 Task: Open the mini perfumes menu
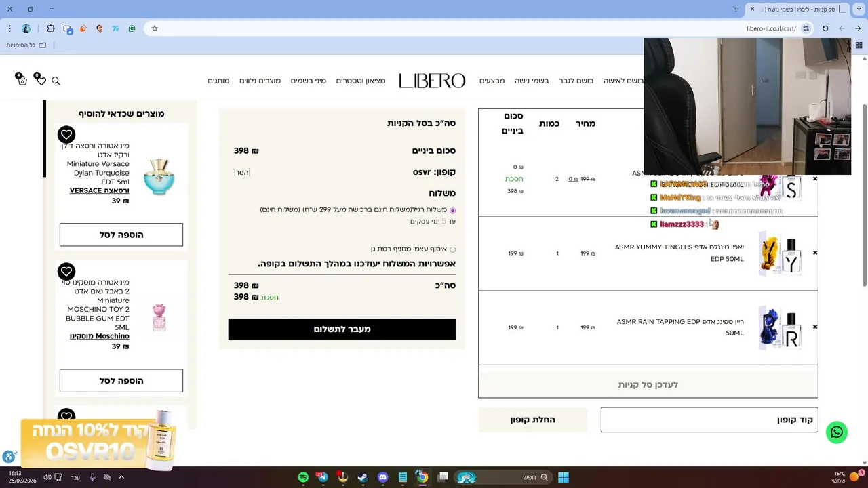[309, 81]
